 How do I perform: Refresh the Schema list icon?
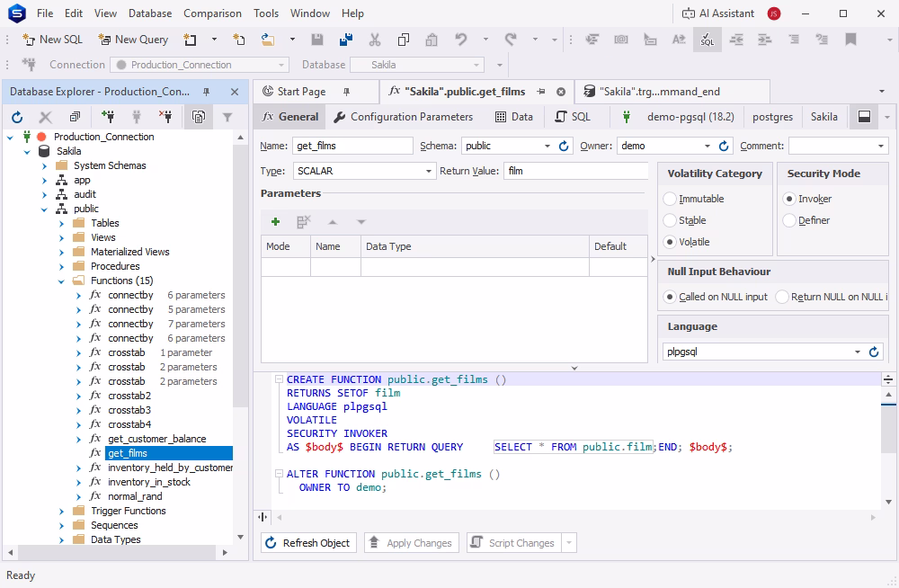coord(565,146)
